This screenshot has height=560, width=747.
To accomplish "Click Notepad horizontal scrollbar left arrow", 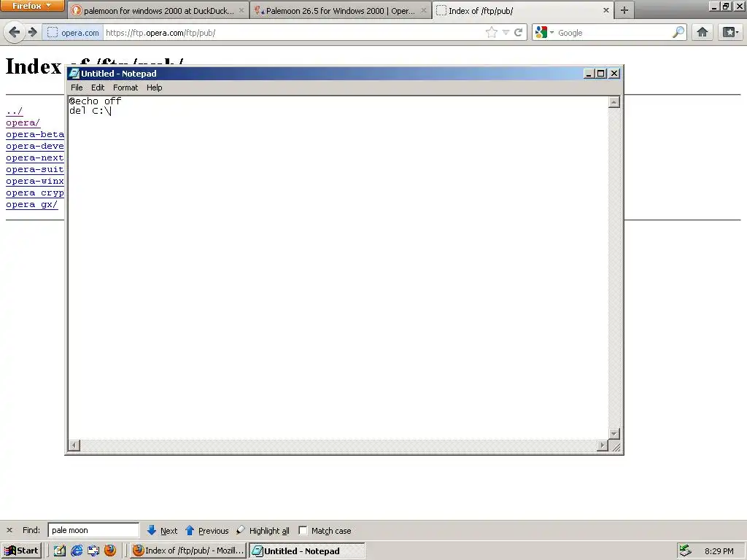I will pos(74,446).
